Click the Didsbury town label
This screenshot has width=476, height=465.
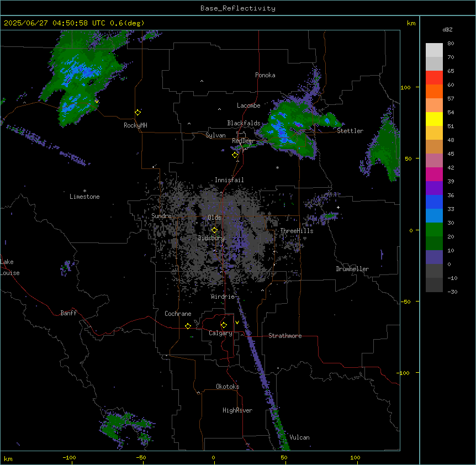[211, 238]
